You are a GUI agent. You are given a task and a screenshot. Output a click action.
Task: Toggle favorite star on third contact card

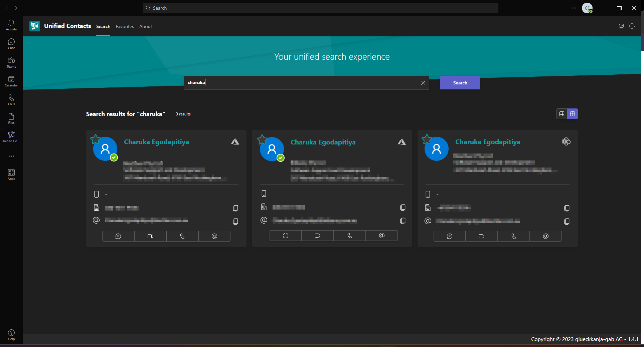point(427,139)
